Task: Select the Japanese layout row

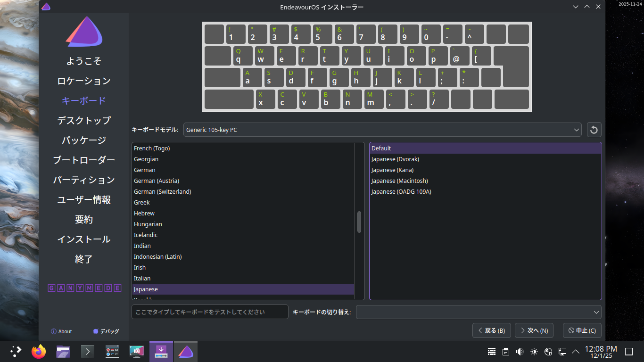Action: pyautogui.click(x=243, y=289)
